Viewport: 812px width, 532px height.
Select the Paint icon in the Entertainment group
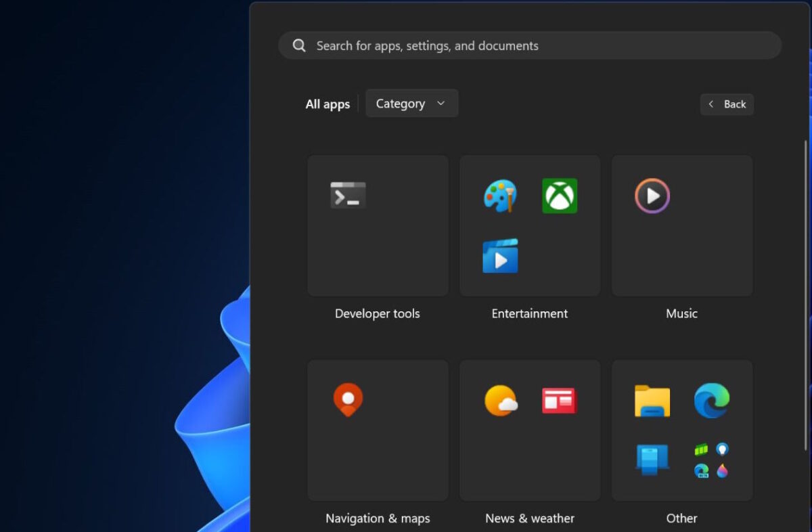tap(500, 196)
